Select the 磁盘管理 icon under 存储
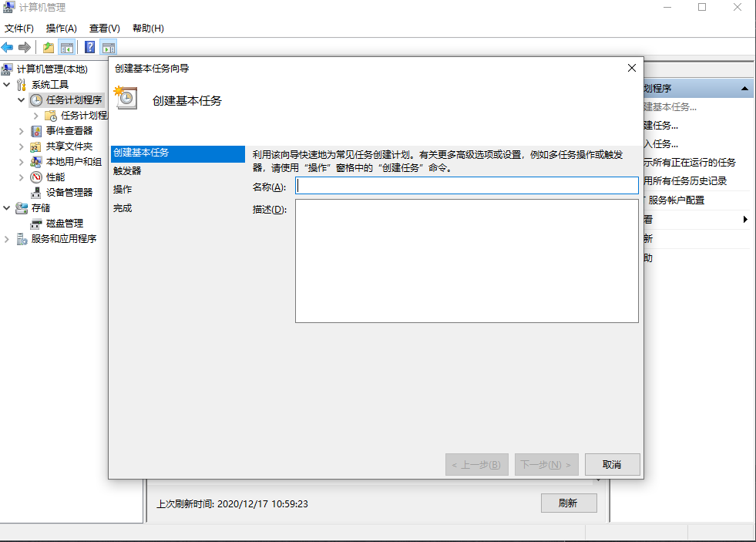 37,223
